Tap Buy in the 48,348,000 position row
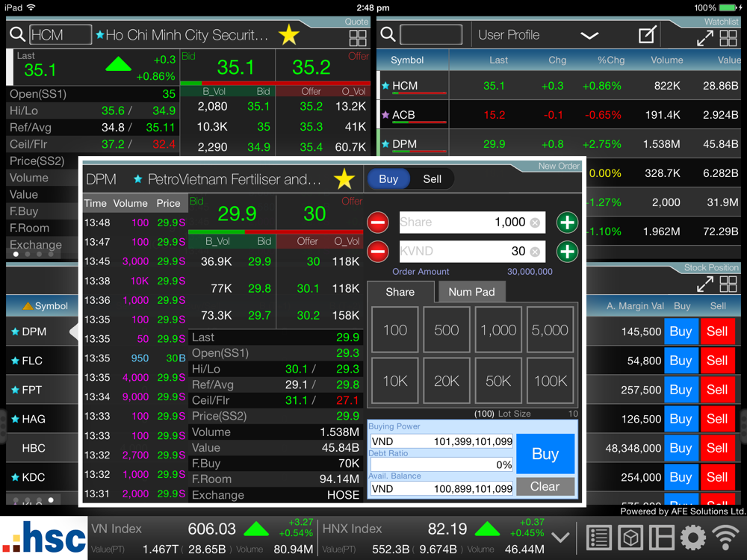Viewport: 747px width, 560px height. [681, 448]
